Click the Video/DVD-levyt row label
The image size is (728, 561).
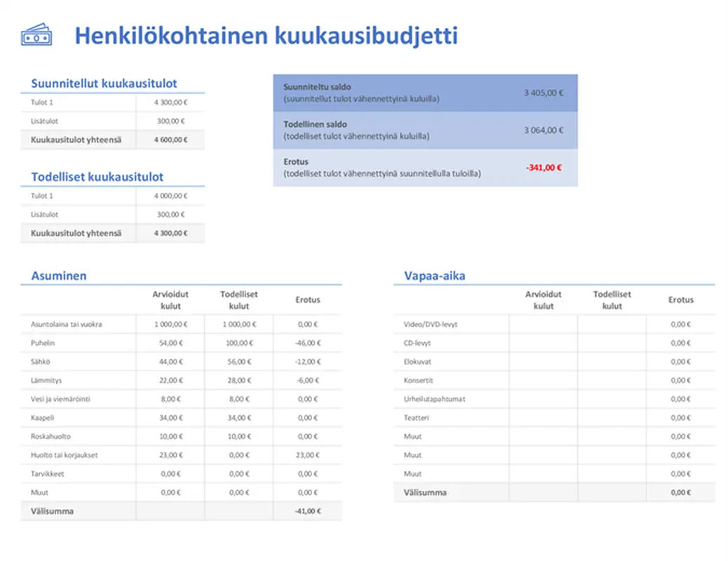tap(431, 324)
